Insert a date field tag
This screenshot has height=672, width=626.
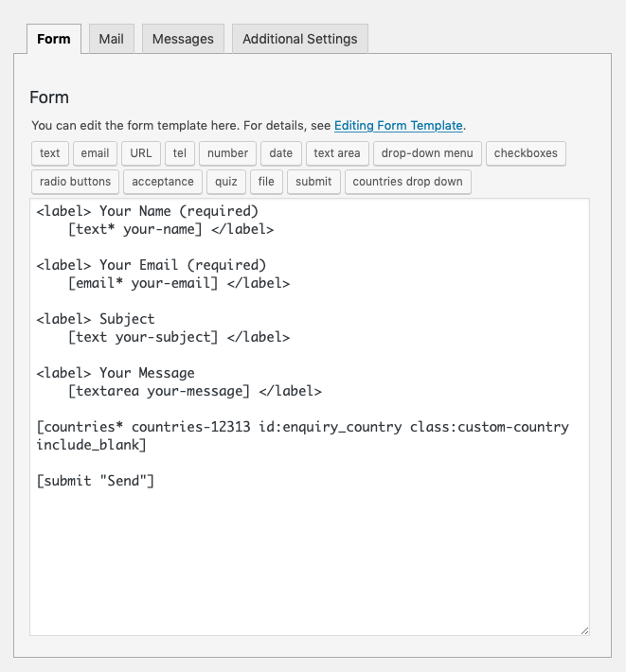point(281,153)
